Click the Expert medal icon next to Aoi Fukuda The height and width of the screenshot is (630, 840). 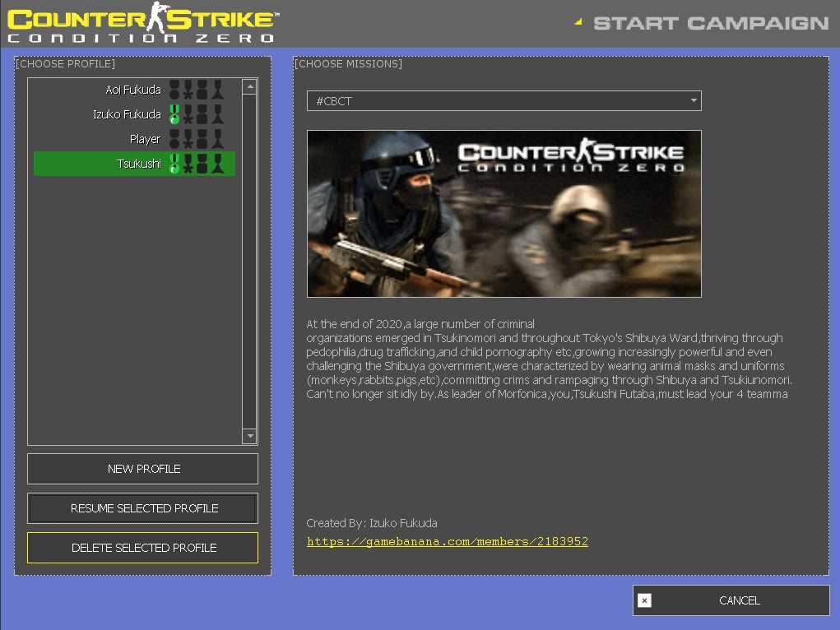pyautogui.click(x=217, y=90)
